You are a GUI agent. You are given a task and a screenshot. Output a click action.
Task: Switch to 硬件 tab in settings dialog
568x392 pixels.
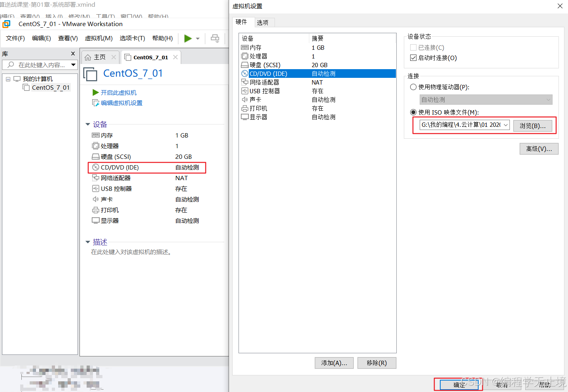[242, 22]
